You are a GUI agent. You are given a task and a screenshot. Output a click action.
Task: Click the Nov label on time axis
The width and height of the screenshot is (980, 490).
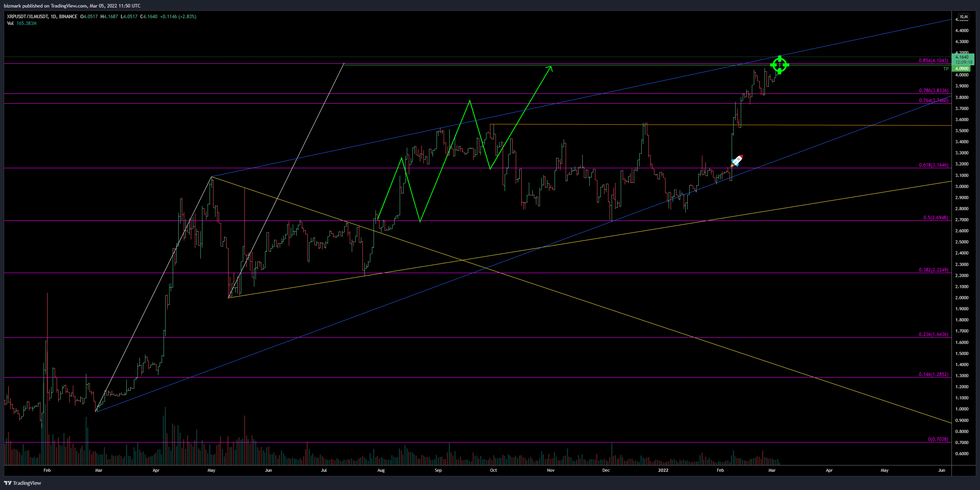point(551,470)
